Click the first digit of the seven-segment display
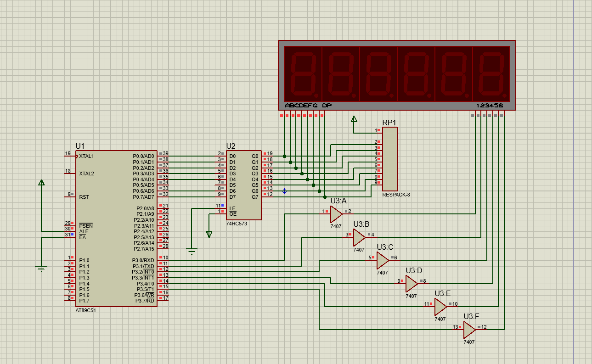The image size is (592, 364). click(303, 73)
